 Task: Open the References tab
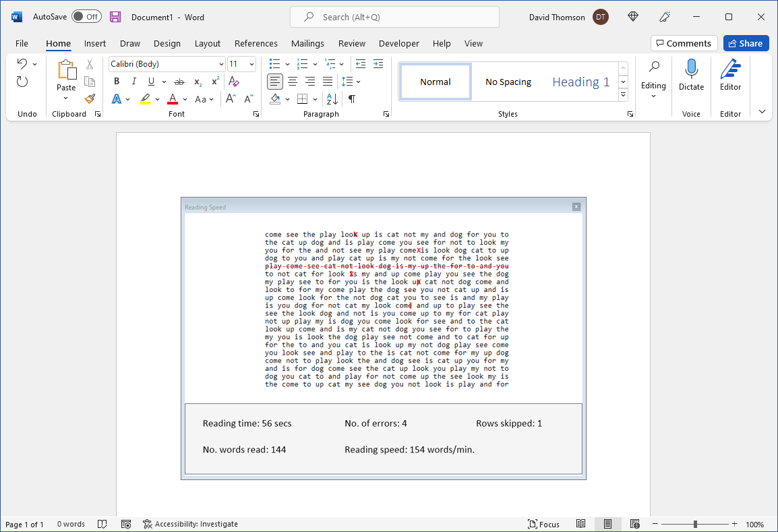(x=256, y=43)
